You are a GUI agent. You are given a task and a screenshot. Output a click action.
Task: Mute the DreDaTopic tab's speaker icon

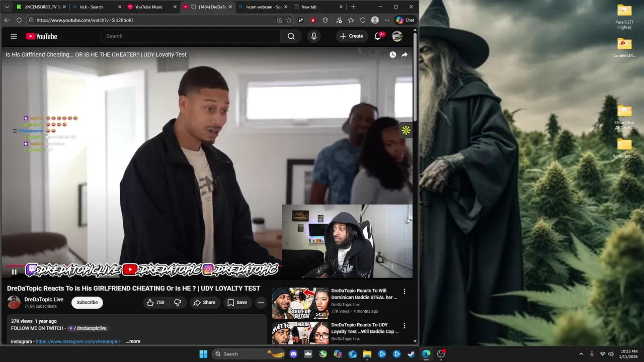pos(193,7)
